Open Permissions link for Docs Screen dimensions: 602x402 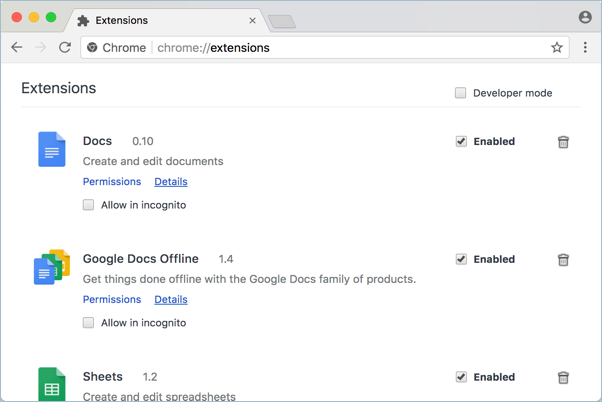tap(112, 182)
